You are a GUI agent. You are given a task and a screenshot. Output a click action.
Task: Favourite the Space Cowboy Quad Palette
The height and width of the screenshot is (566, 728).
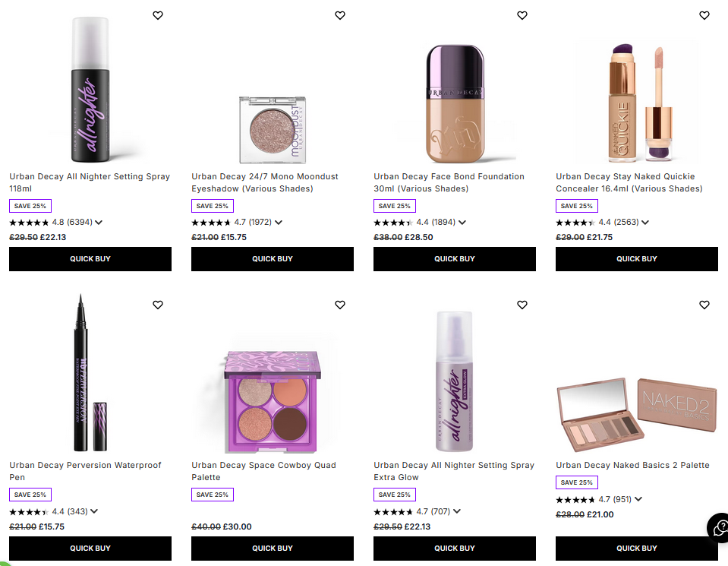(x=339, y=305)
